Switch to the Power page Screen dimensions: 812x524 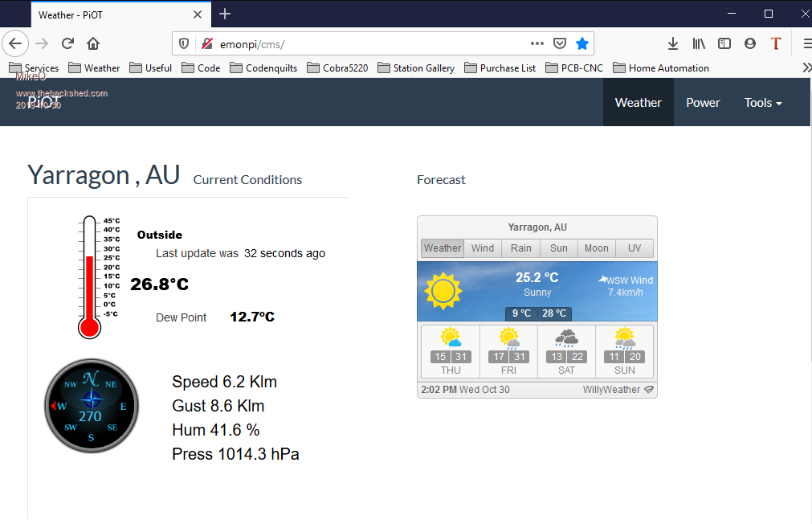click(x=703, y=102)
